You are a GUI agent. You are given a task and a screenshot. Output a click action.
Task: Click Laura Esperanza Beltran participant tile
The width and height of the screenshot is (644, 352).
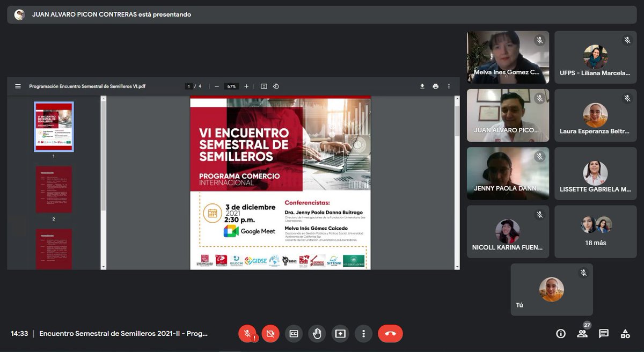[595, 115]
